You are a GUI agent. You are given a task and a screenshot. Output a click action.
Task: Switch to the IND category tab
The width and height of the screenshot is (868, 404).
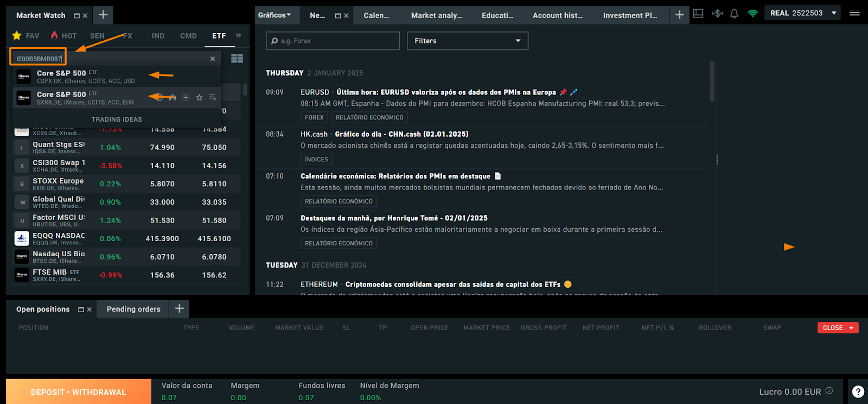click(158, 36)
